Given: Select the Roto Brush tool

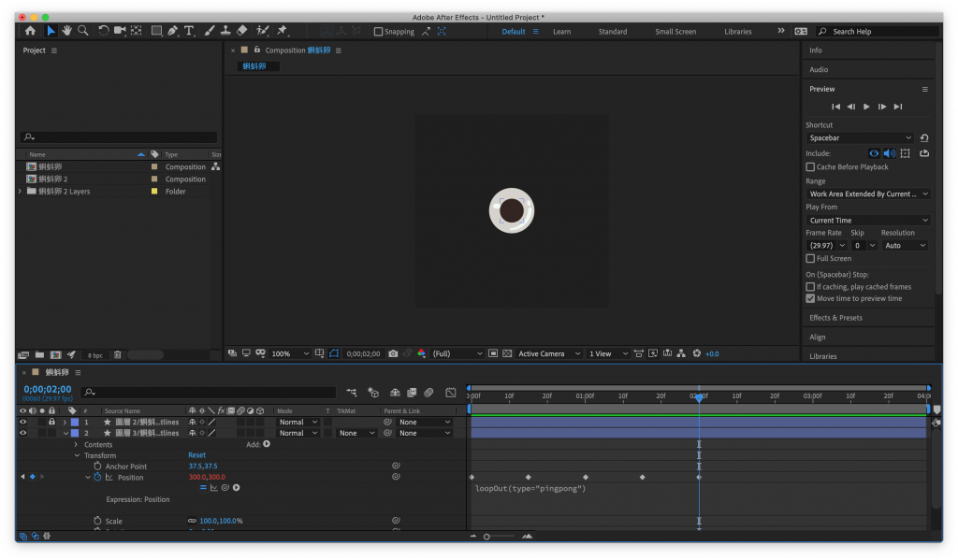Looking at the screenshot, I should 263,31.
